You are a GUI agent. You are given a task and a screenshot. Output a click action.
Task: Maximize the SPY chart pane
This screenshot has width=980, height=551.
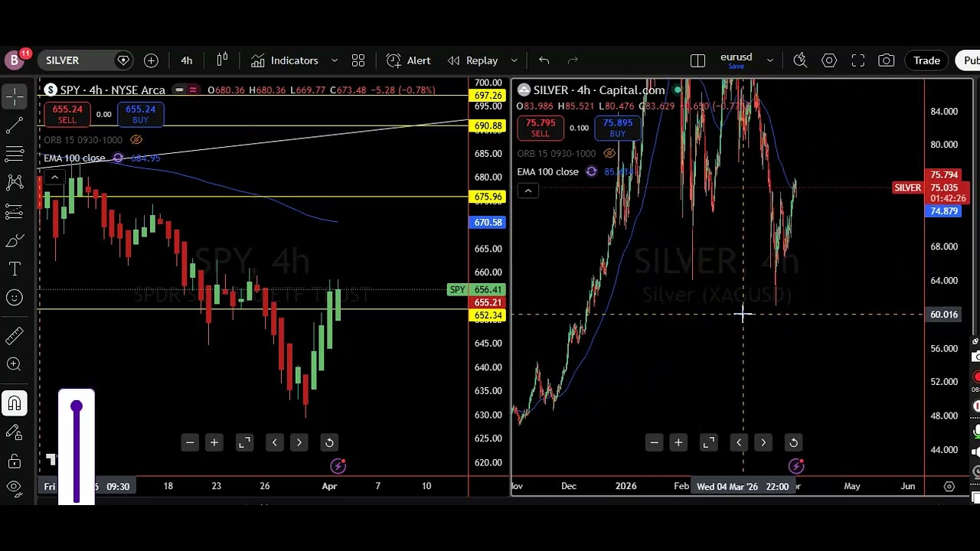coord(244,442)
